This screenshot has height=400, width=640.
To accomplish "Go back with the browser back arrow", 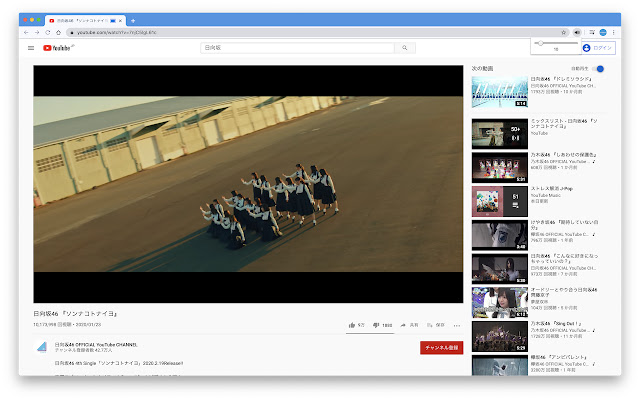I will pyautogui.click(x=26, y=32).
